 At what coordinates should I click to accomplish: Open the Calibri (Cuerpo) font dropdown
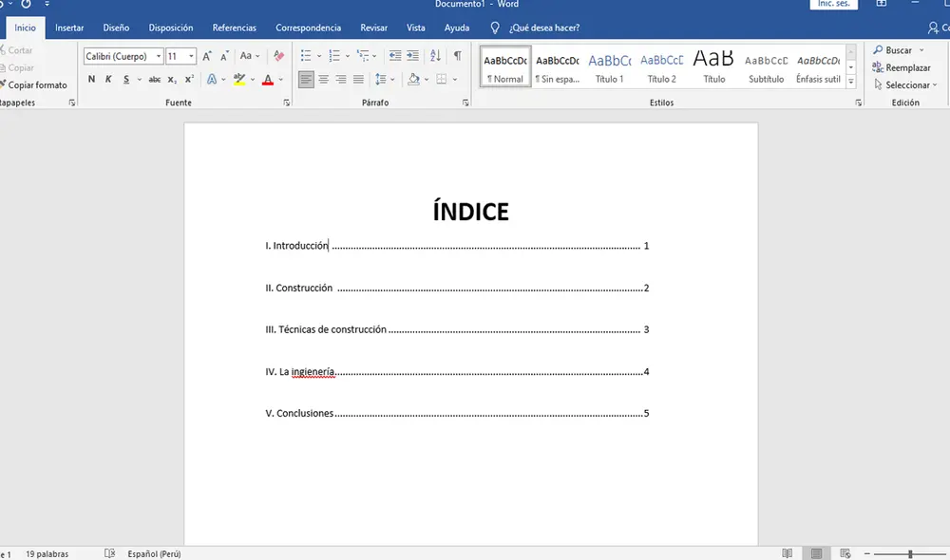123,57
